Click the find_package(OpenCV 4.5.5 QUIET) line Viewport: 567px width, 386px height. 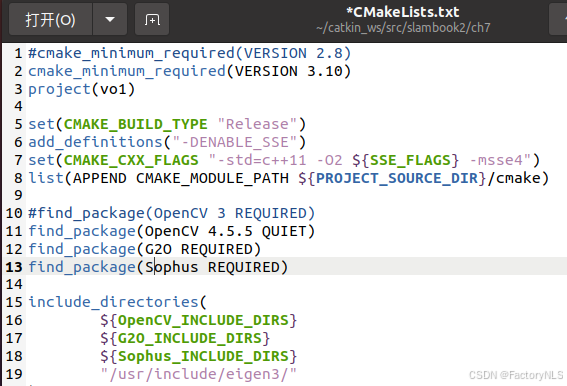(172, 231)
